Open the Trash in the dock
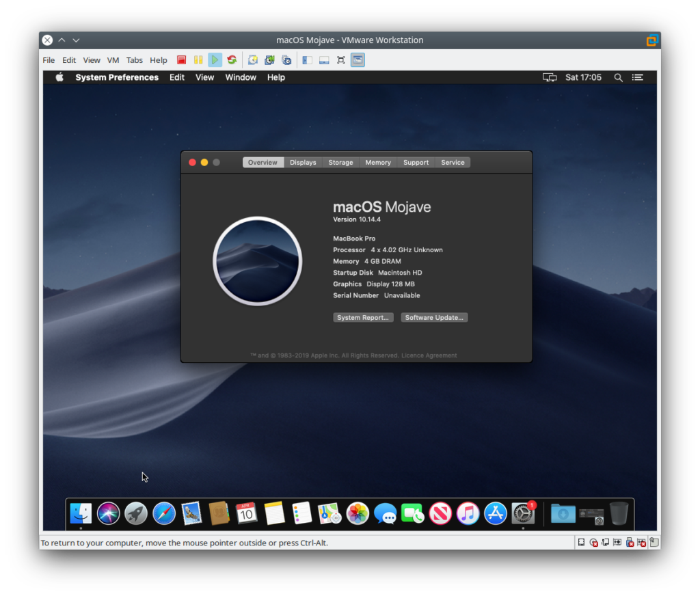Image resolution: width=700 pixels, height=596 pixels. [x=619, y=513]
